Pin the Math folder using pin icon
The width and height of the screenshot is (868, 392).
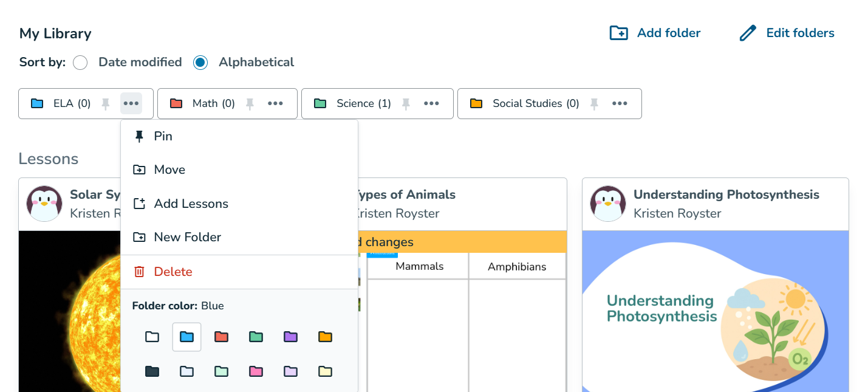point(250,104)
